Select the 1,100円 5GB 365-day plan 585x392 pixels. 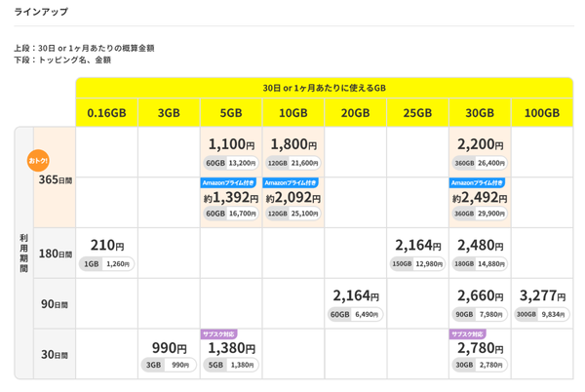(231, 145)
